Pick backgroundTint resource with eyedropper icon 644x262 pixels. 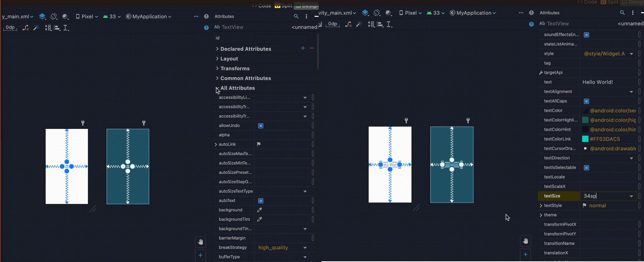coord(259,219)
